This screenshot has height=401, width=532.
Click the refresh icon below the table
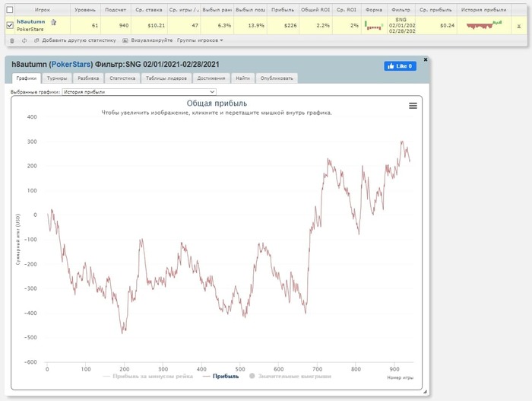24,40
